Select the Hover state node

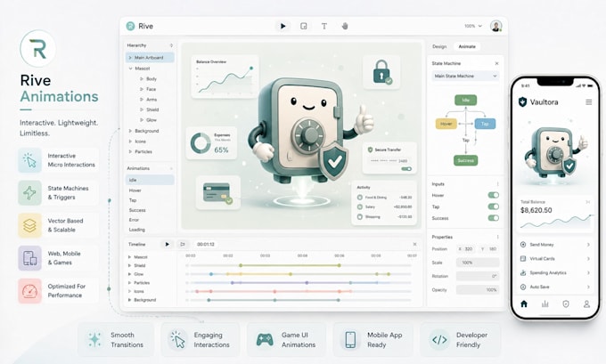(446, 124)
